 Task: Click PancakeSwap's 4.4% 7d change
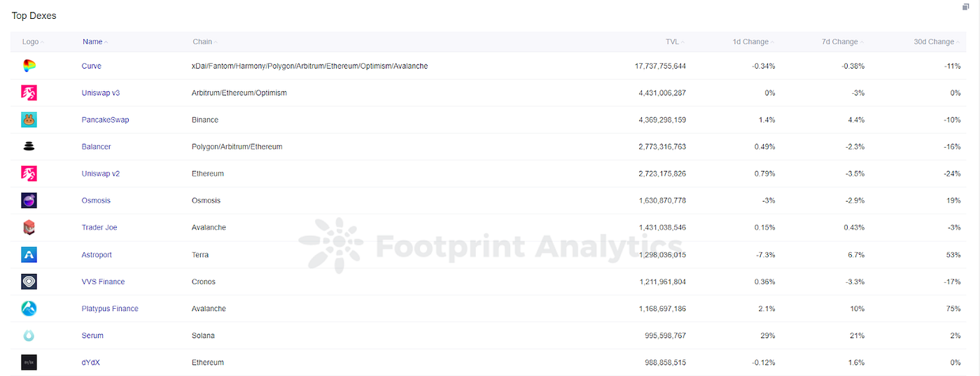(855, 120)
